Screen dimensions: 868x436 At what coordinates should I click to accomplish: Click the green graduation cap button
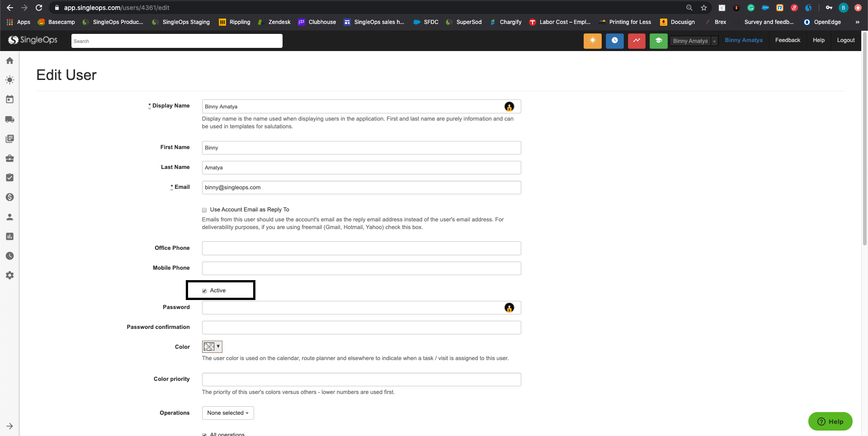click(659, 41)
